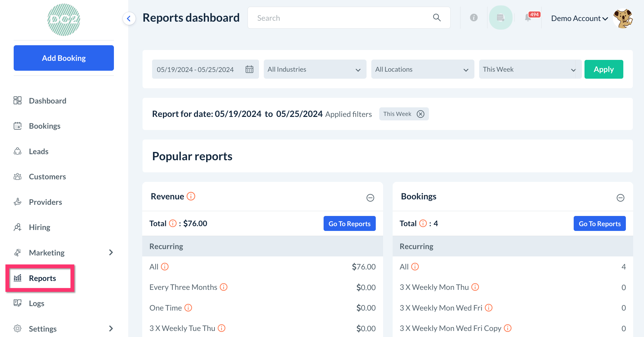Collapse the sidebar with back arrow

click(129, 18)
